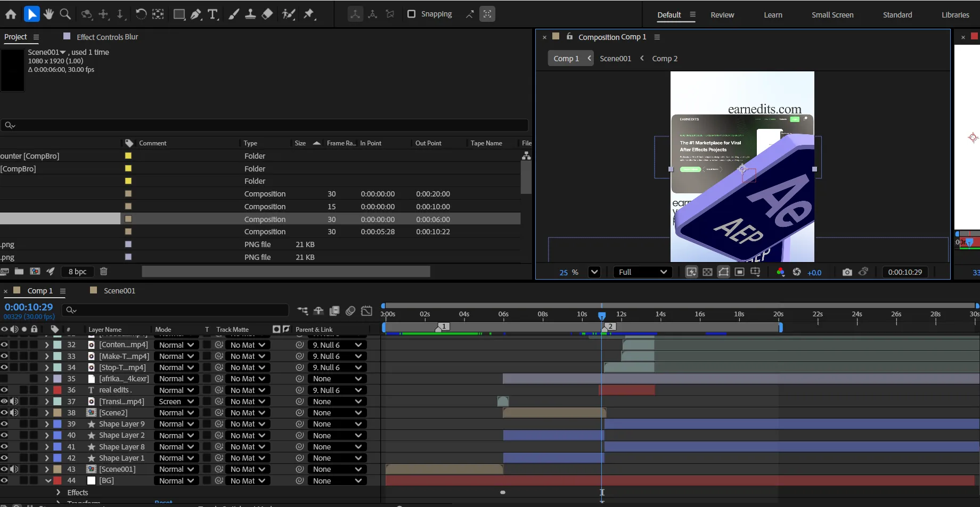Open blend mode dropdown for Transi mp4 layer
980x507 pixels.
(176, 402)
